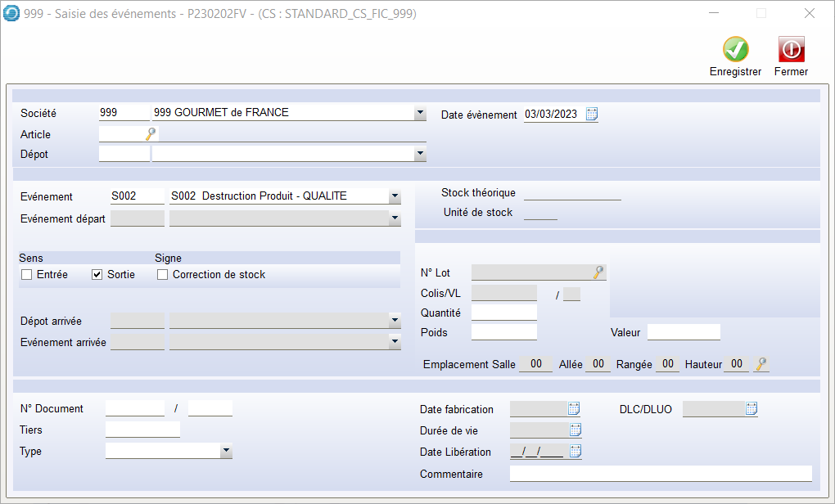Click the red Fermer icon
Screen dimensions: 835x504
pyautogui.click(x=791, y=50)
